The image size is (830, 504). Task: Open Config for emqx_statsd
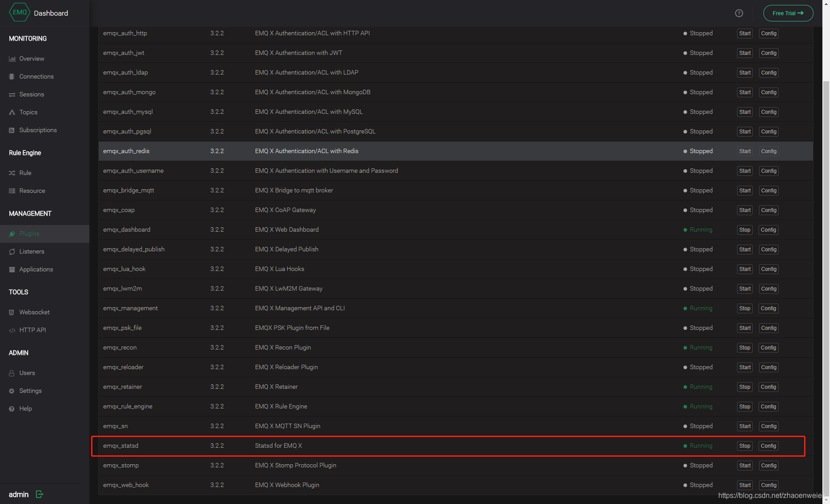coord(768,446)
